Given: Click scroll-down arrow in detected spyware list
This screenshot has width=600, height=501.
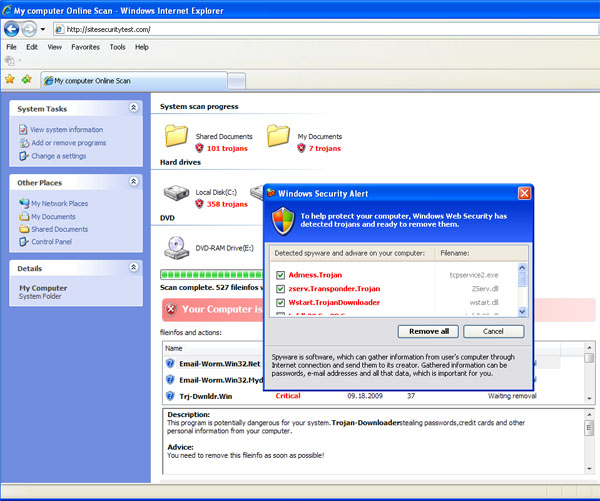Looking at the screenshot, I should pos(522,312).
